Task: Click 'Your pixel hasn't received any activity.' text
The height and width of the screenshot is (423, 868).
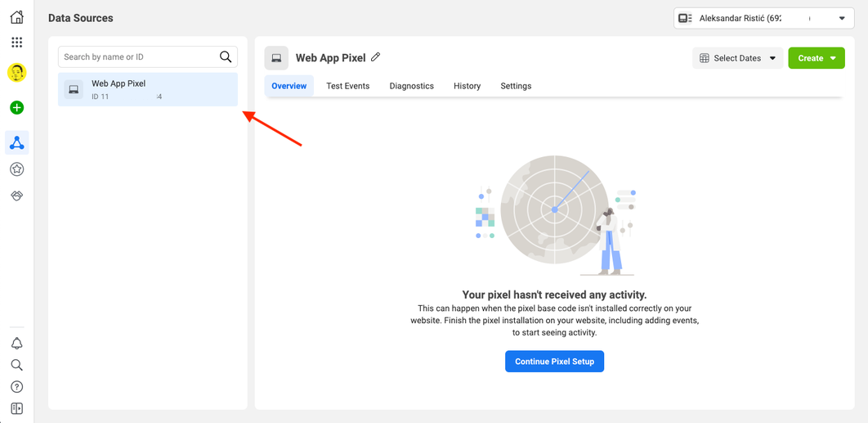Action: point(554,295)
